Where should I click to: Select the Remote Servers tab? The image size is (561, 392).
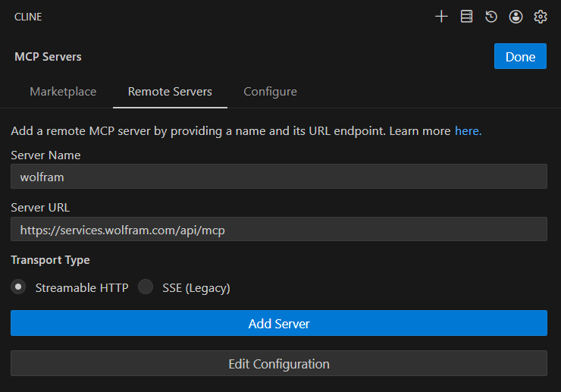(x=170, y=92)
